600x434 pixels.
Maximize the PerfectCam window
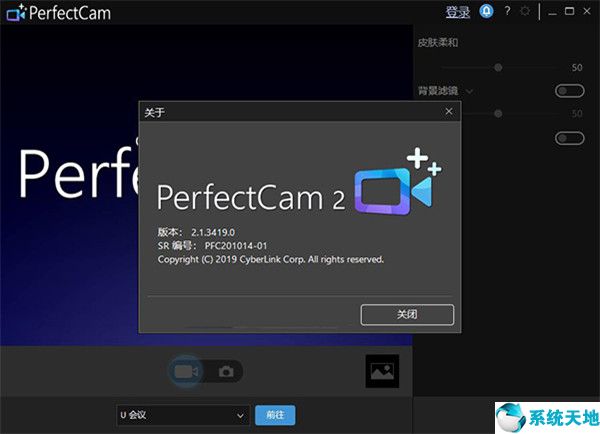point(569,11)
